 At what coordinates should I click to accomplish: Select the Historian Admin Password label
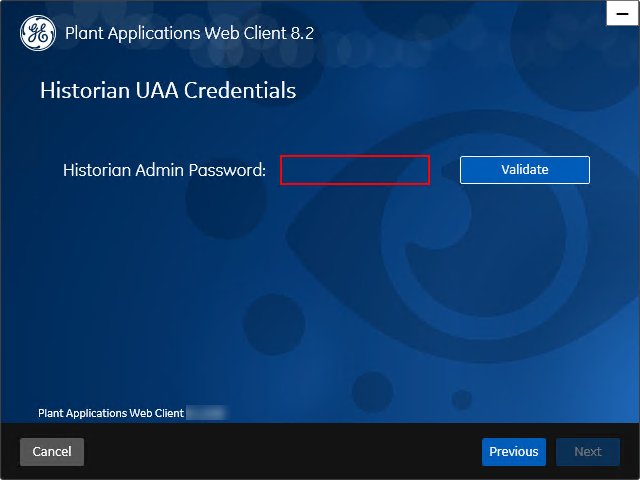point(164,170)
